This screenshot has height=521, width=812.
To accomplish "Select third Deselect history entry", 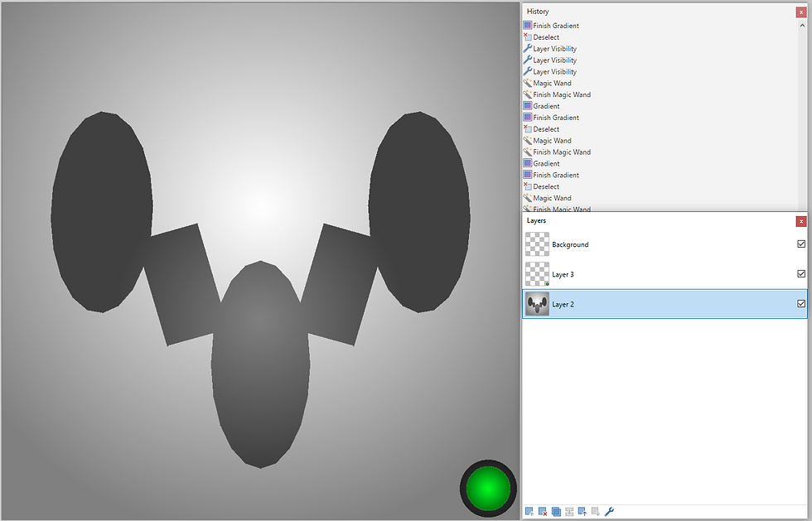I will [541, 186].
